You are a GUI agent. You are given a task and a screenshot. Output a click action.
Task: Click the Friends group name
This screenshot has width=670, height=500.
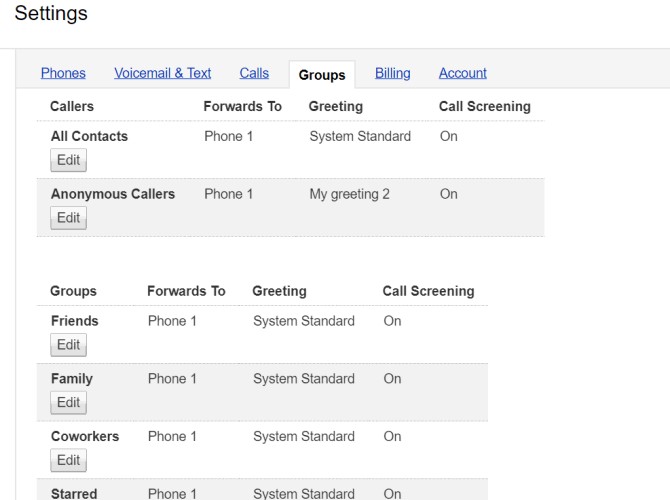pos(75,321)
